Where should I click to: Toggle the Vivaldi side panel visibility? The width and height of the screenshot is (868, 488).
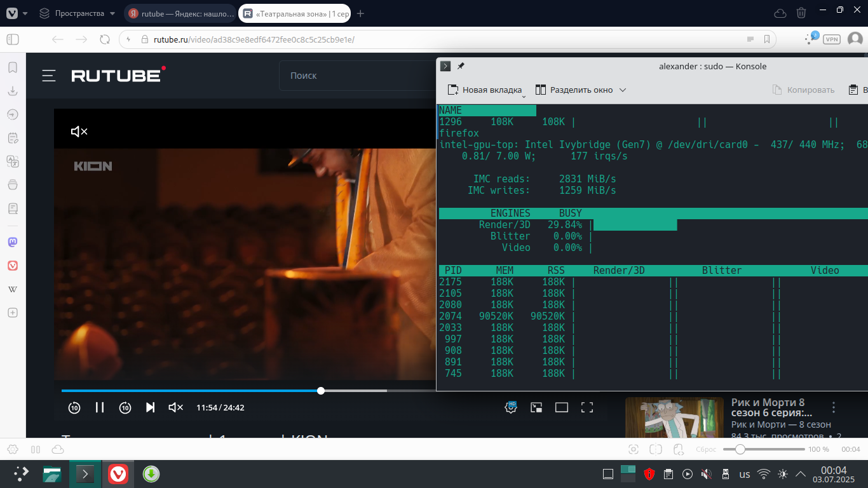coord(13,39)
